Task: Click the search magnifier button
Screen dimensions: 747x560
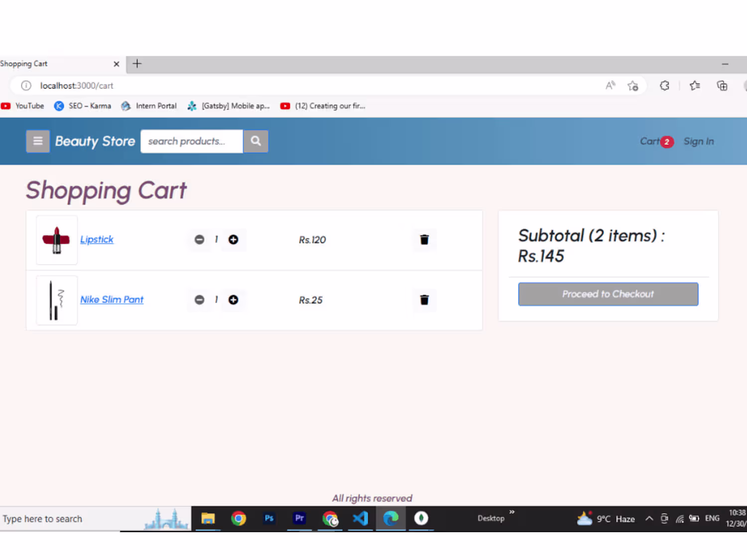Action: [x=255, y=141]
